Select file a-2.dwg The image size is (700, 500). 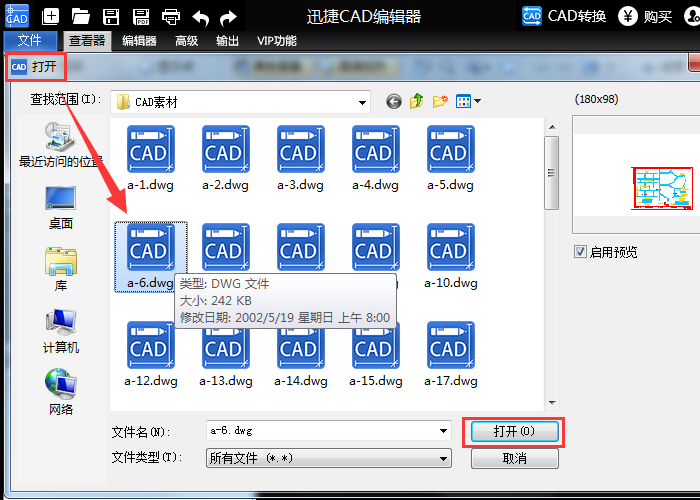tap(225, 158)
